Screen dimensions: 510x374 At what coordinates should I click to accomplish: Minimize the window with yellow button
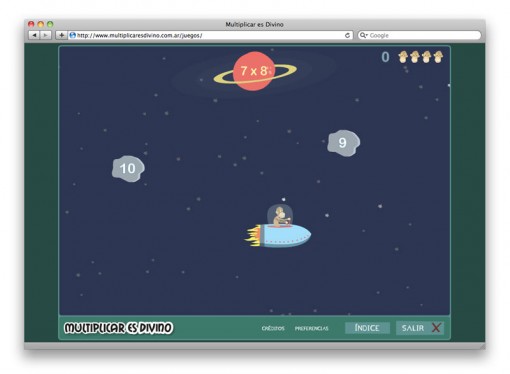pyautogui.click(x=41, y=24)
